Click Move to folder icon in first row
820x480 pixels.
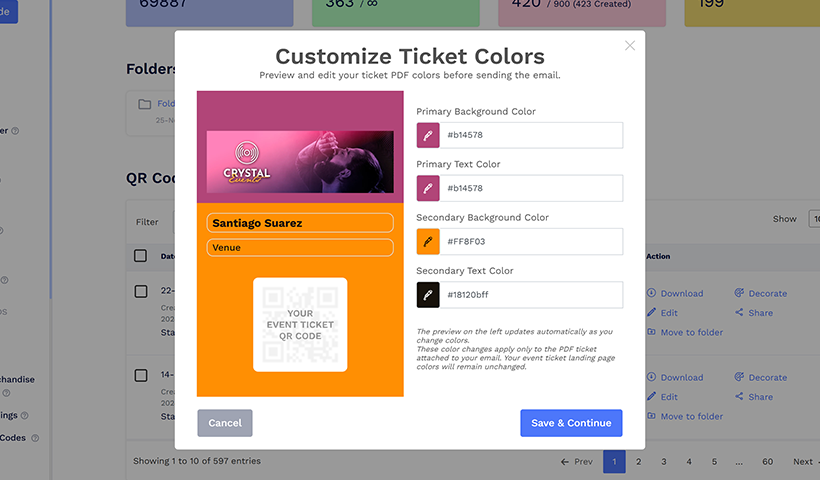[x=651, y=332]
